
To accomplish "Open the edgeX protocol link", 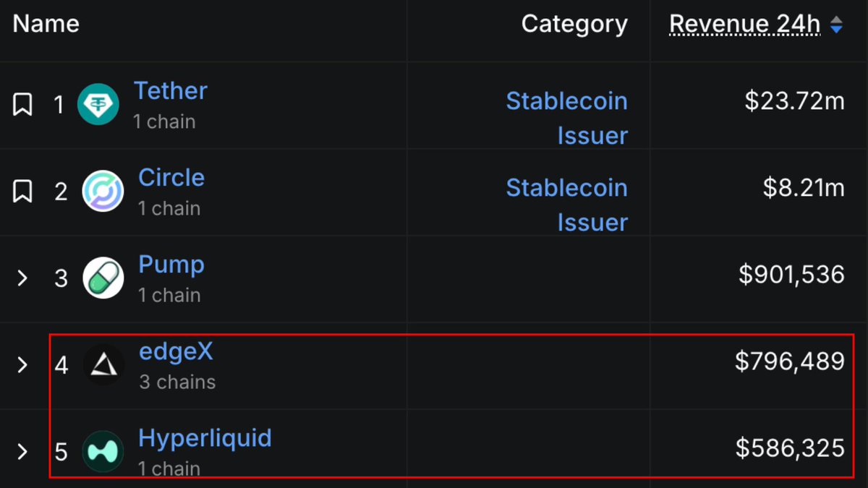I will click(x=176, y=351).
